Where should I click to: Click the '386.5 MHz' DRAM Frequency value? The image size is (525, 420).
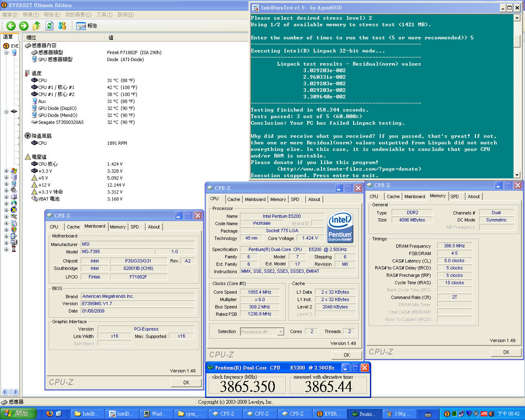click(454, 246)
